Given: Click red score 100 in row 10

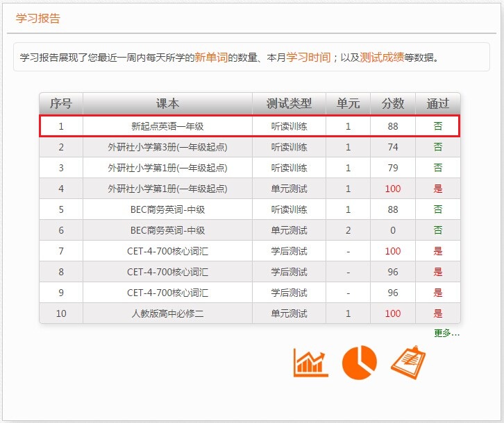Looking at the screenshot, I should [393, 313].
